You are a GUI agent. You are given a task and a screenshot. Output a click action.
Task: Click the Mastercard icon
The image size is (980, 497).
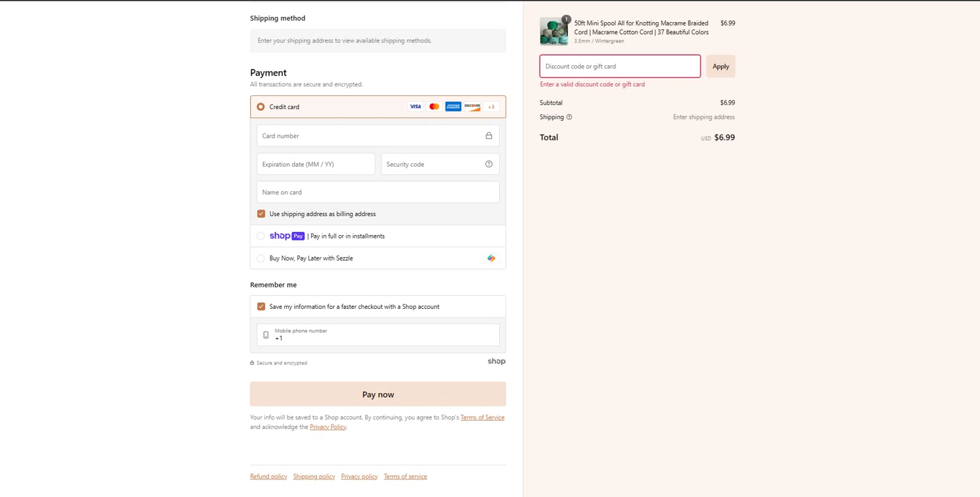[434, 106]
